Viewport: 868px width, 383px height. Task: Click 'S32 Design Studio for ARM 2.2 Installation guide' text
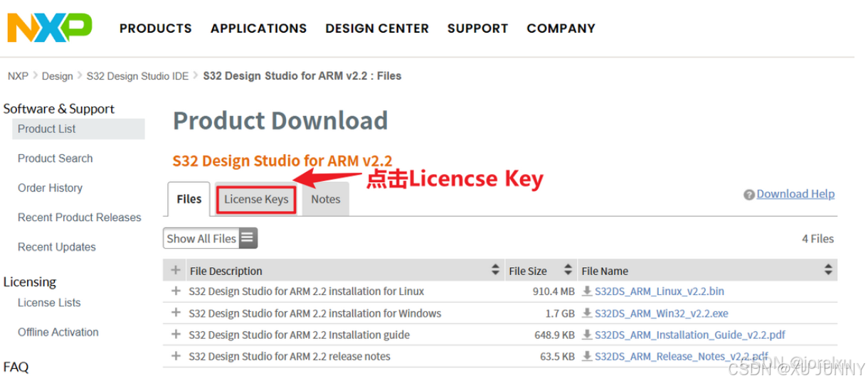point(299,335)
